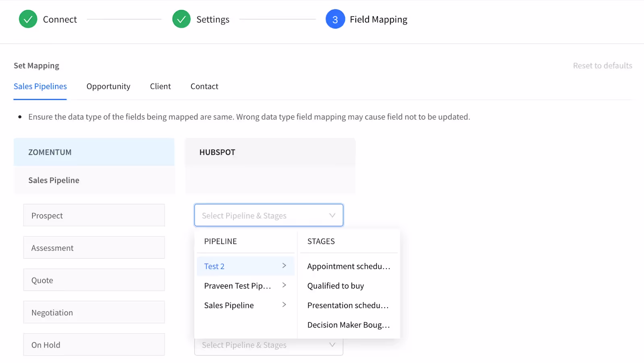Choose the Appointment schedu… stage
This screenshot has height=363, width=644.
[x=349, y=266]
